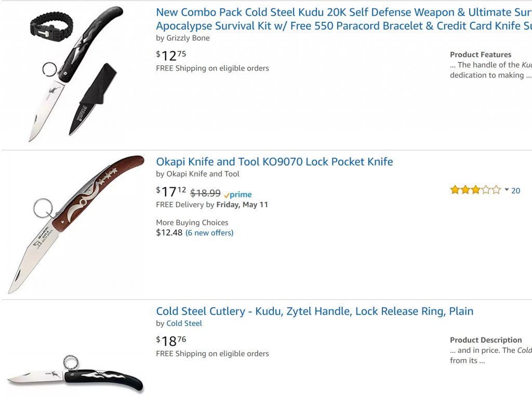Click the Grizzly Bone seller name
This screenshot has height=409, width=532.
click(188, 38)
